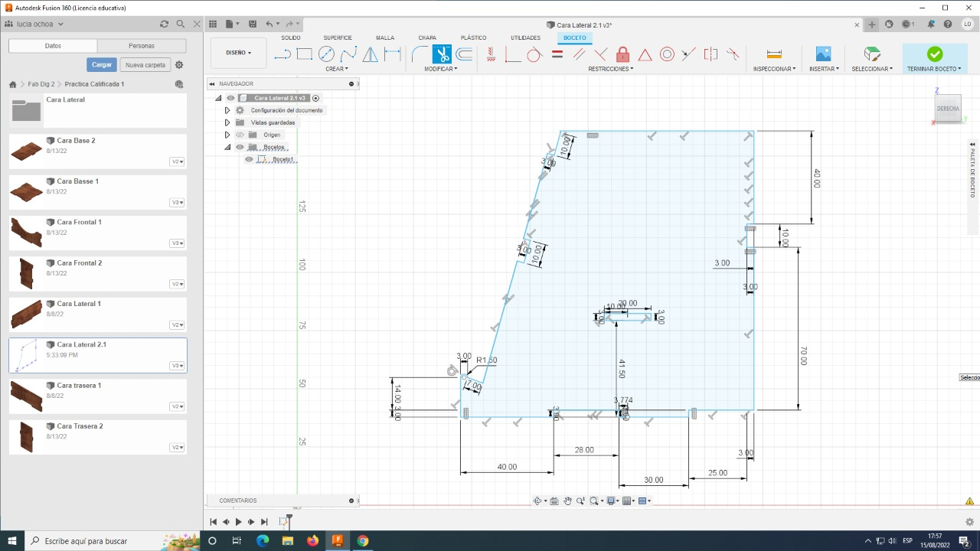This screenshot has height=551, width=980.
Task: Apply the Fix/Unfix lock constraint
Action: point(623,54)
